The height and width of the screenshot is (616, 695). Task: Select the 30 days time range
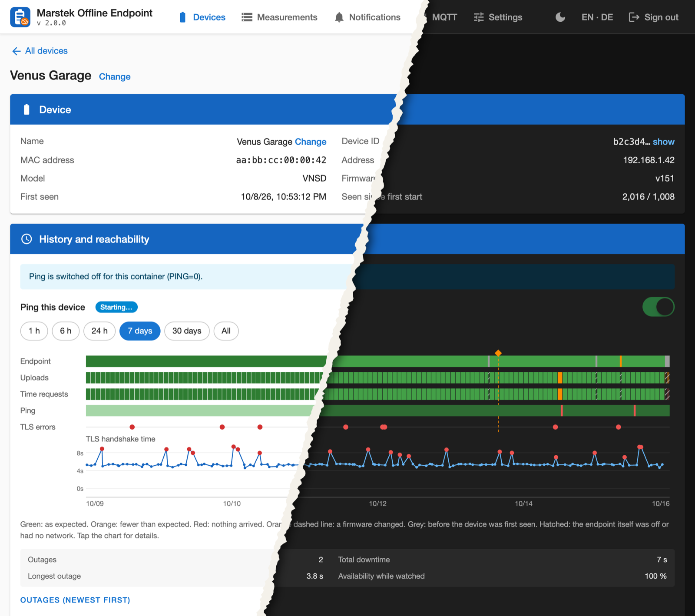click(187, 331)
